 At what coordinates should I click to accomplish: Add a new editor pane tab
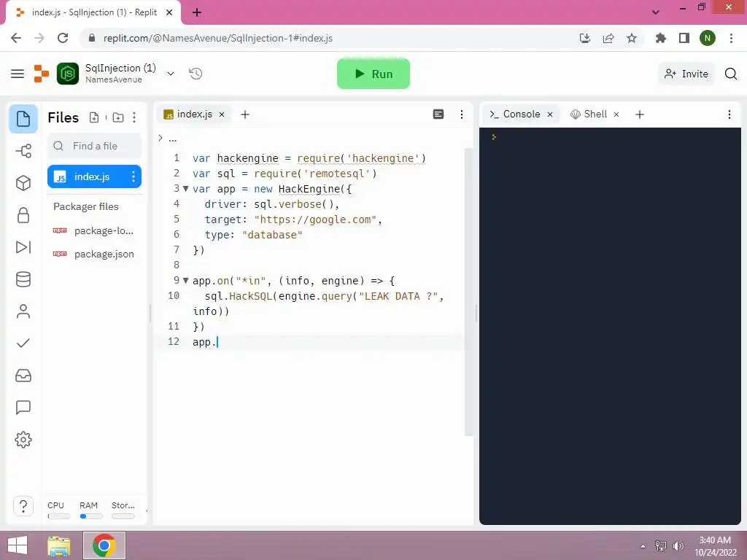245,114
